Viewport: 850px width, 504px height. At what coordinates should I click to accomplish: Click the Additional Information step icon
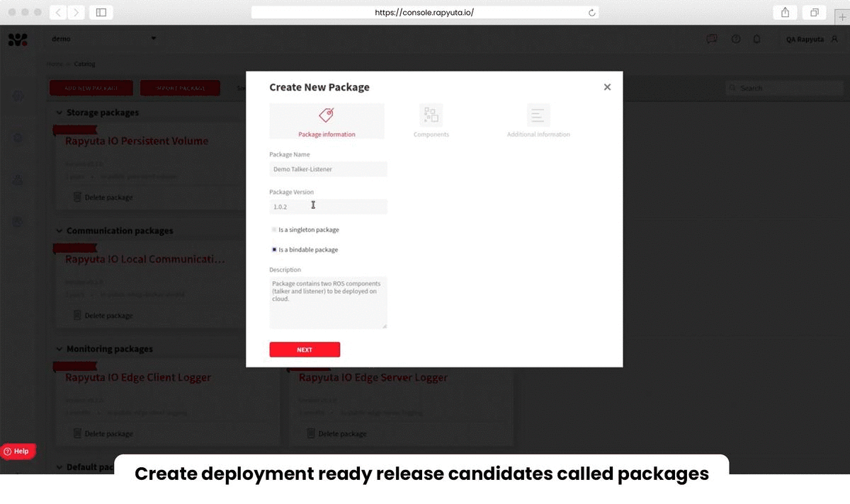click(x=538, y=115)
